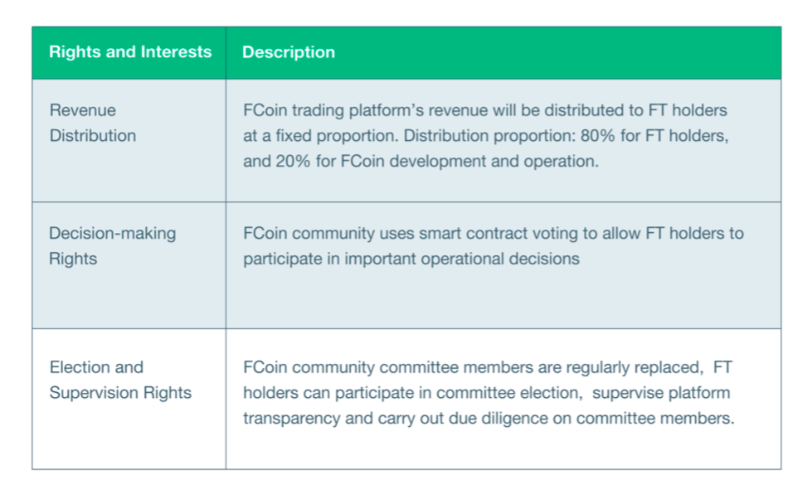Click the Revenue Distribution description text
The image size is (812, 504).
coord(486,136)
